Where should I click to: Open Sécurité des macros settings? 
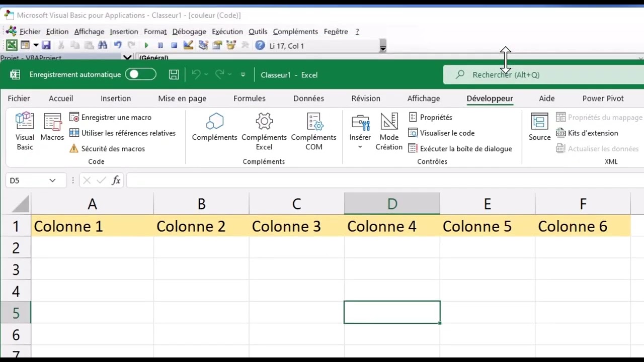coord(107,149)
